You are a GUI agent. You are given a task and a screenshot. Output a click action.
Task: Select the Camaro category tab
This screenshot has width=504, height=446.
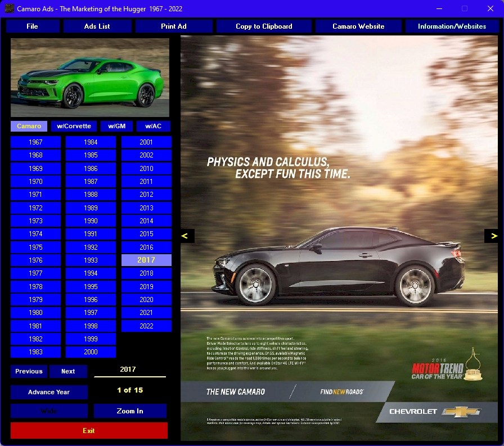pos(29,127)
